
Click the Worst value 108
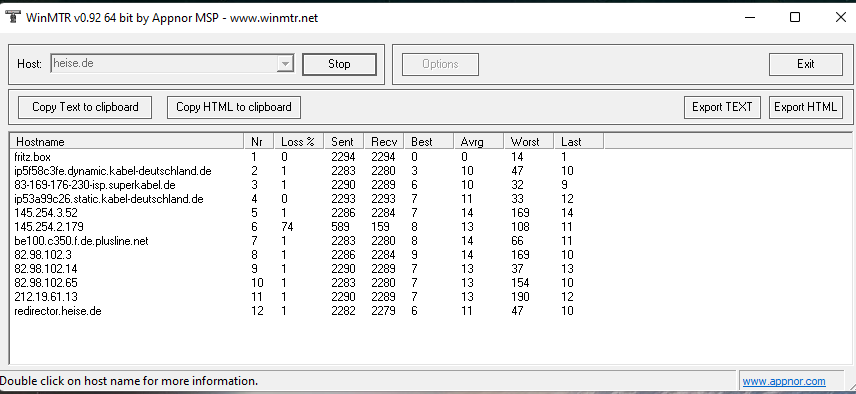click(520, 227)
